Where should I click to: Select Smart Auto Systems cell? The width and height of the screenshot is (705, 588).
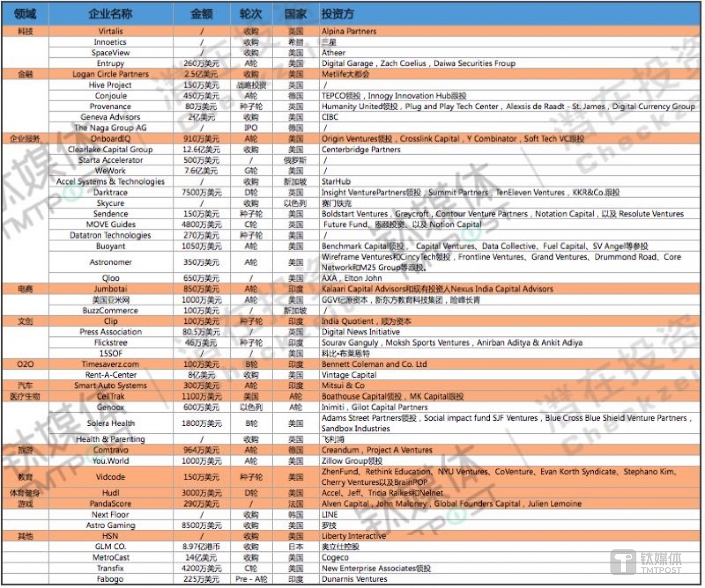[x=111, y=386]
